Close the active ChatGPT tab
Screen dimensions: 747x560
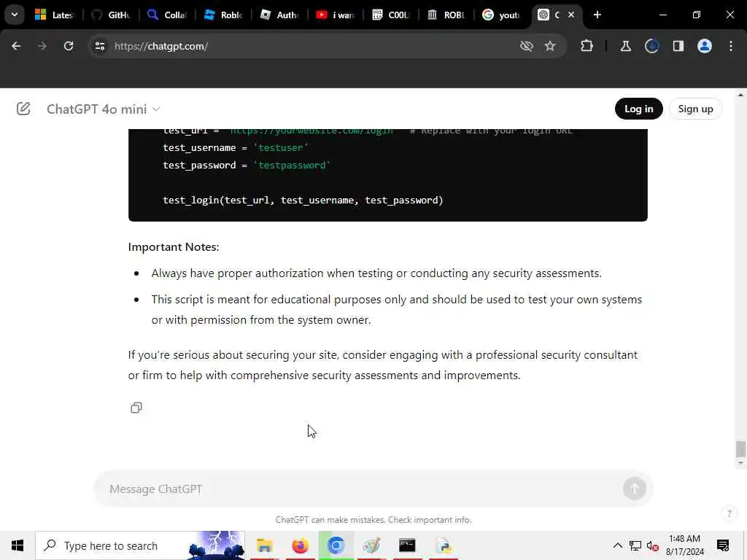point(570,15)
